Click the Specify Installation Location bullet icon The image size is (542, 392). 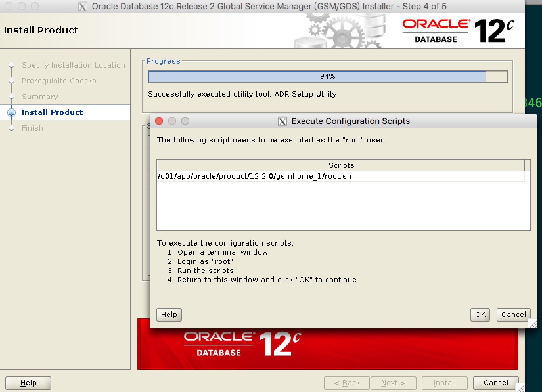(x=11, y=65)
